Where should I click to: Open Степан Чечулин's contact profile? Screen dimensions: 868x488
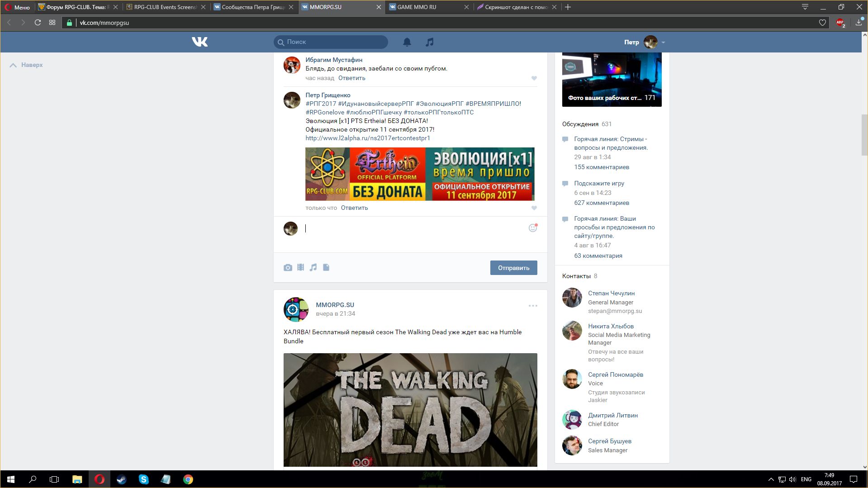611,293
